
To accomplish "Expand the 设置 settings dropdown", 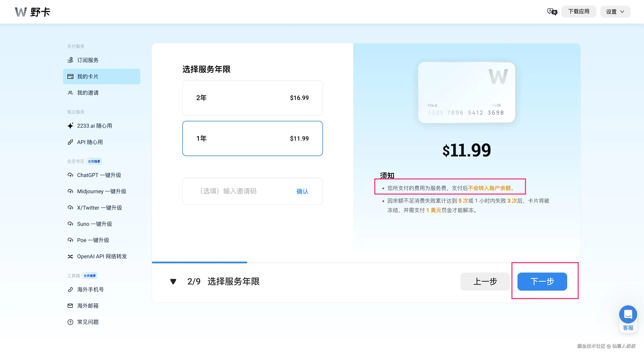I will click(615, 12).
